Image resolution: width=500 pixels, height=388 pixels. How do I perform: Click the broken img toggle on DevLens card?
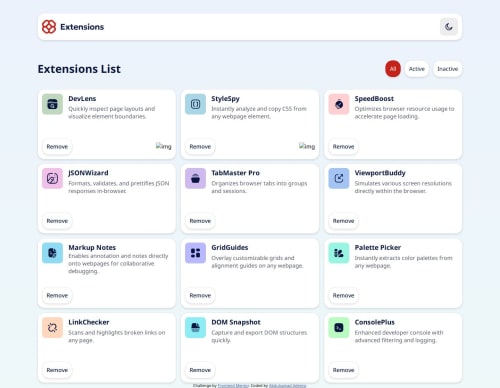(x=164, y=146)
